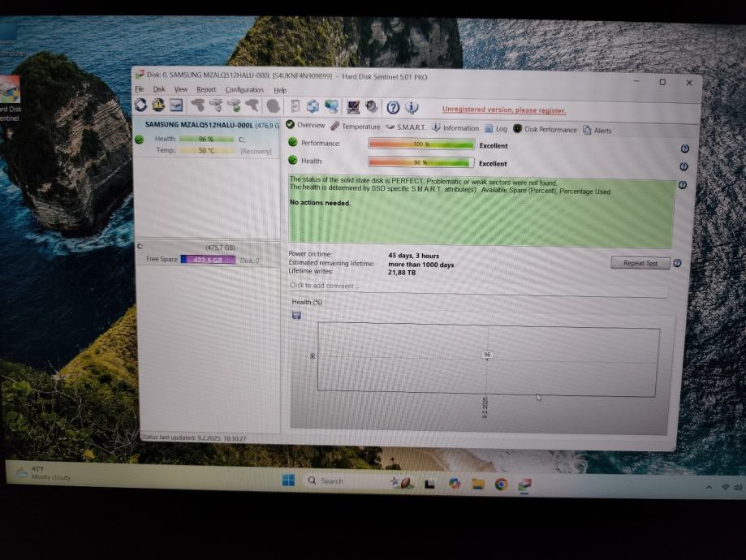
Task: Click the dark monitor configuration toolbar icon
Action: [353, 107]
